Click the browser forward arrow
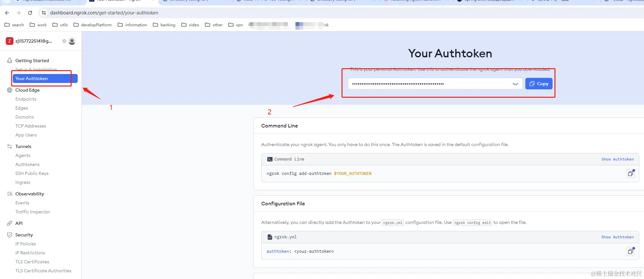Image resolution: width=644 pixels, height=279 pixels. [x=19, y=13]
